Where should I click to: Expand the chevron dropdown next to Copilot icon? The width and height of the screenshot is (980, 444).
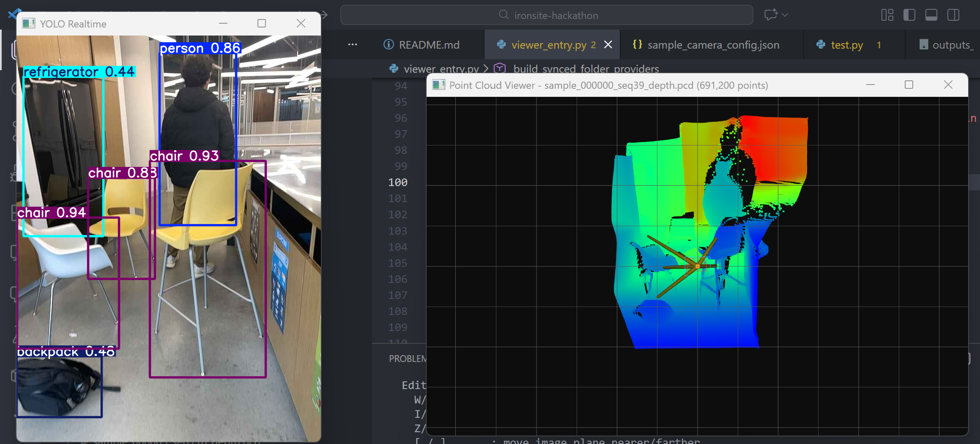pyautogui.click(x=785, y=15)
